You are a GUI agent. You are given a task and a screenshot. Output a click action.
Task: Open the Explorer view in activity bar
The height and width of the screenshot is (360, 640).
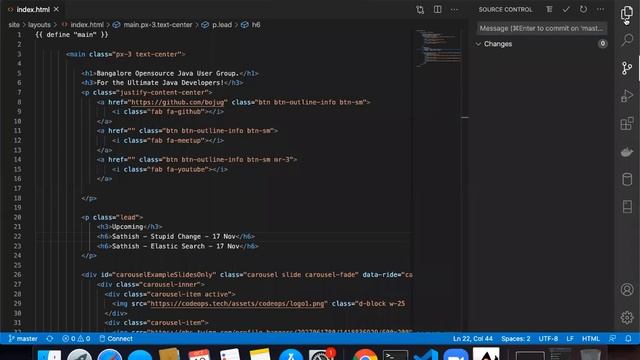coord(627,13)
